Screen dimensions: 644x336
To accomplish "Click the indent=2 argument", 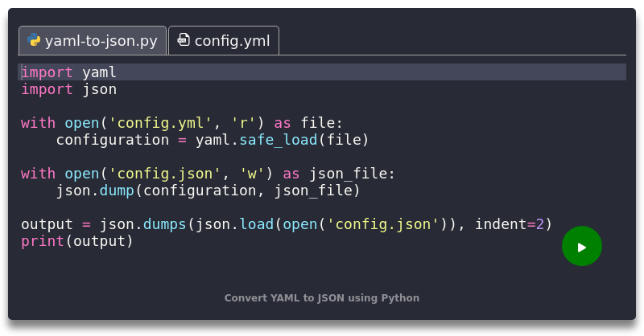I will pos(510,224).
